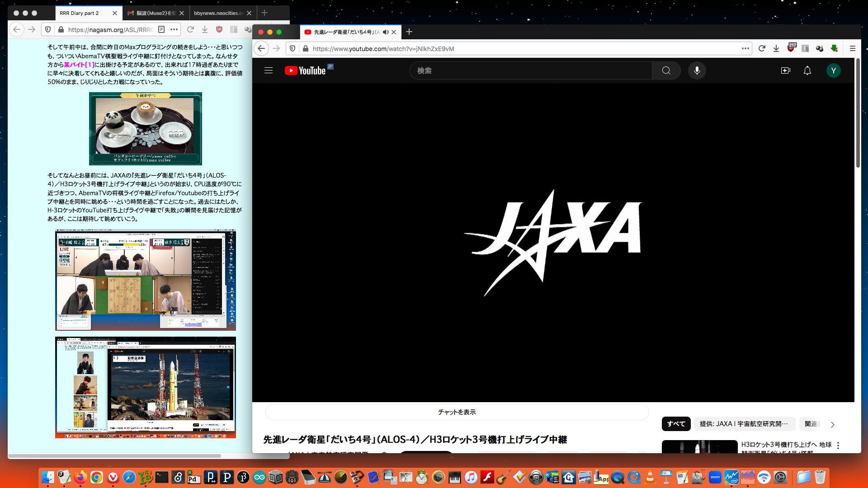Image resolution: width=868 pixels, height=488 pixels.
Task: Open Firefox hamburger menu in YouTube window
Action: (x=852, y=48)
